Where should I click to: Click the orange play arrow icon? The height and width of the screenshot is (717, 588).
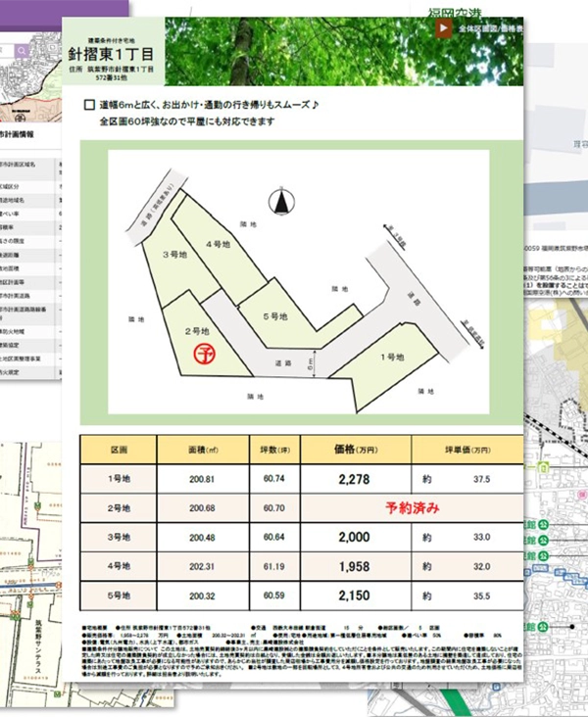coord(443,28)
